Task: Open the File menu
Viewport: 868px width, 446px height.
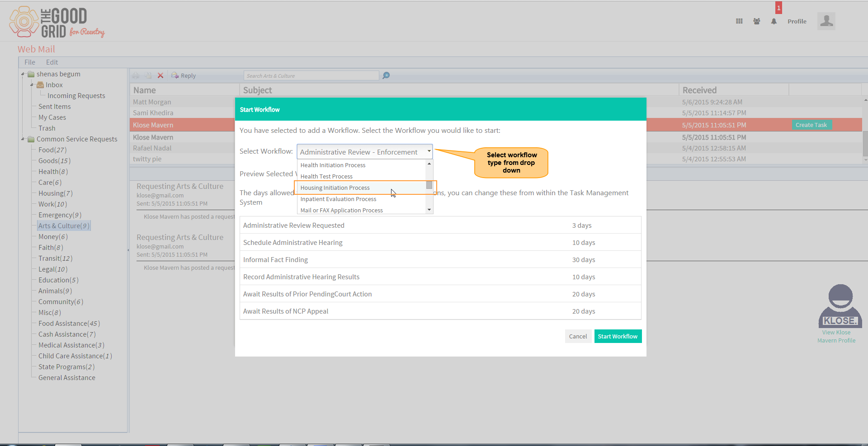Action: [30, 62]
